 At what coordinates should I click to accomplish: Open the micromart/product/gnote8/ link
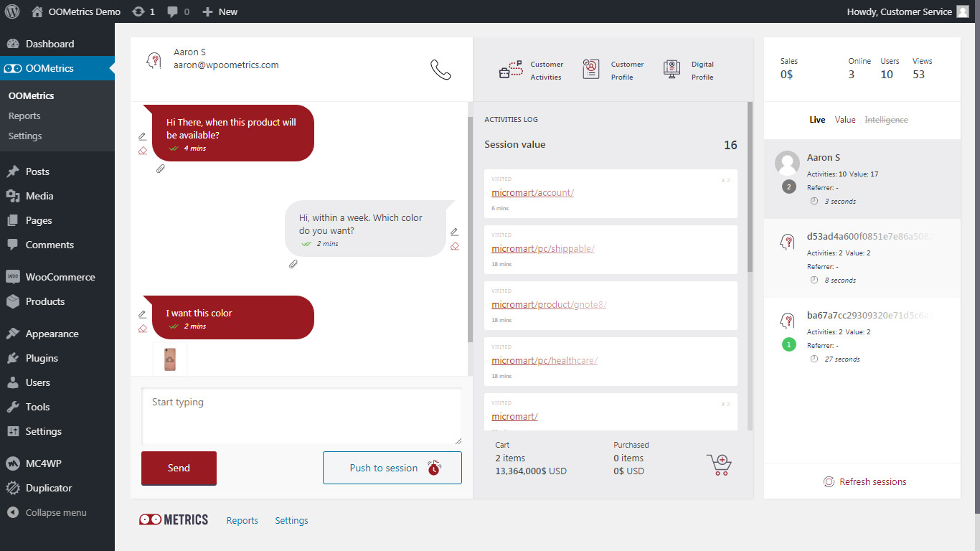click(549, 305)
